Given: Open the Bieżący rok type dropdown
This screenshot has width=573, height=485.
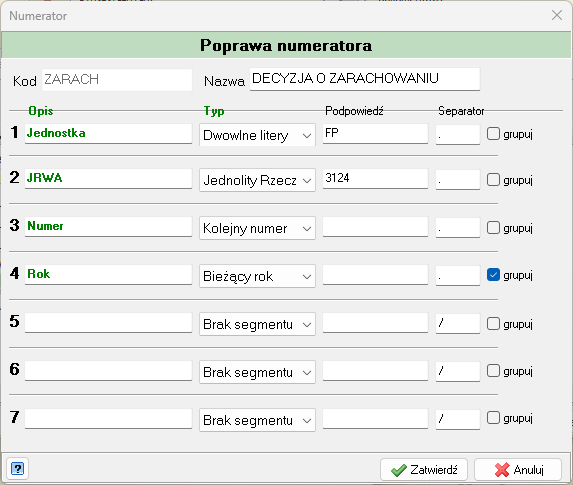Looking at the screenshot, I should click(x=257, y=276).
